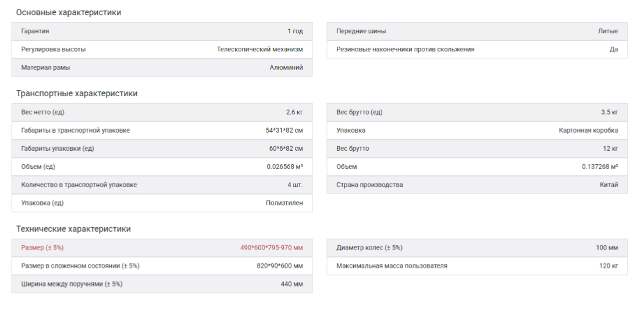Click the 'Материал рамы' row label
This screenshot has width=644, height=314.
(45, 68)
